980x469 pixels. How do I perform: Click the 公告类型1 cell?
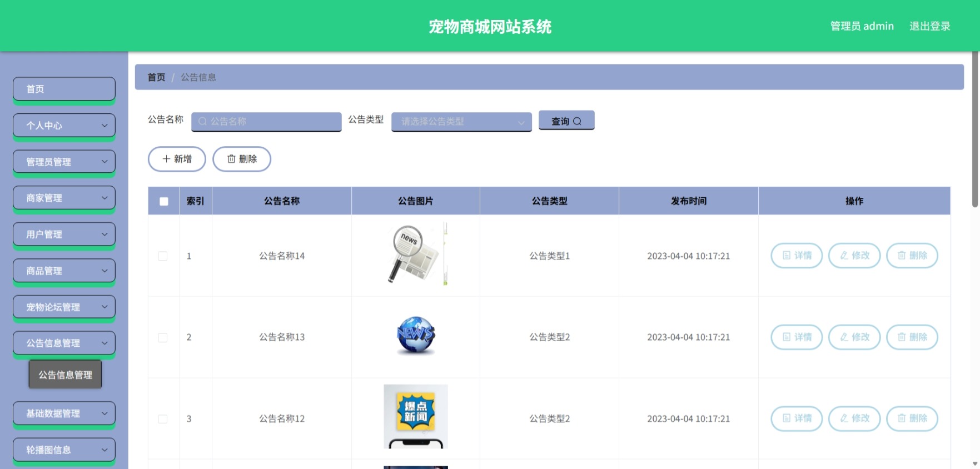pyautogui.click(x=550, y=256)
